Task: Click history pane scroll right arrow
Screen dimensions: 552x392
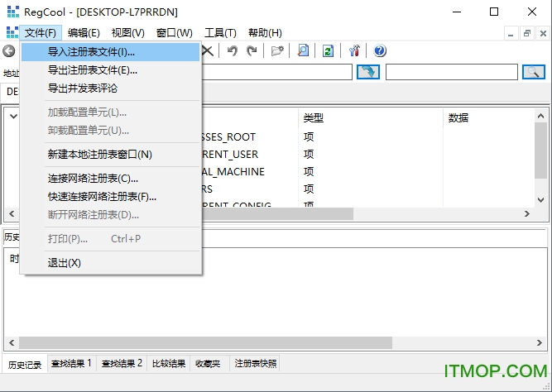Action: point(540,342)
